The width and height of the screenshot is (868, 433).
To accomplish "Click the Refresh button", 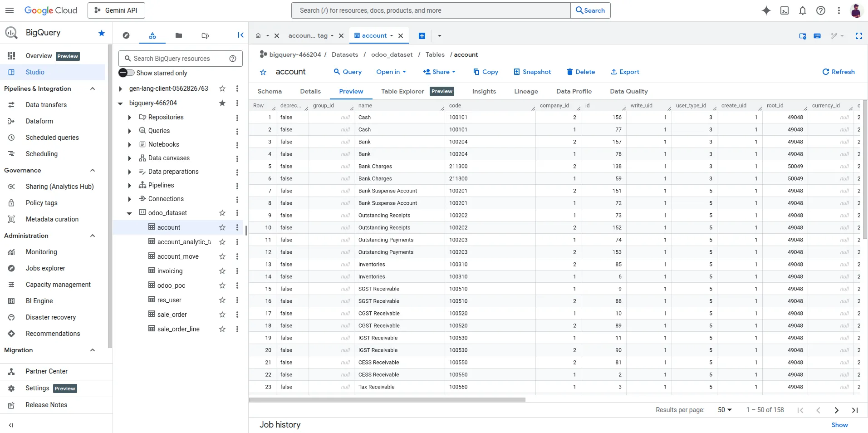I will click(x=839, y=72).
